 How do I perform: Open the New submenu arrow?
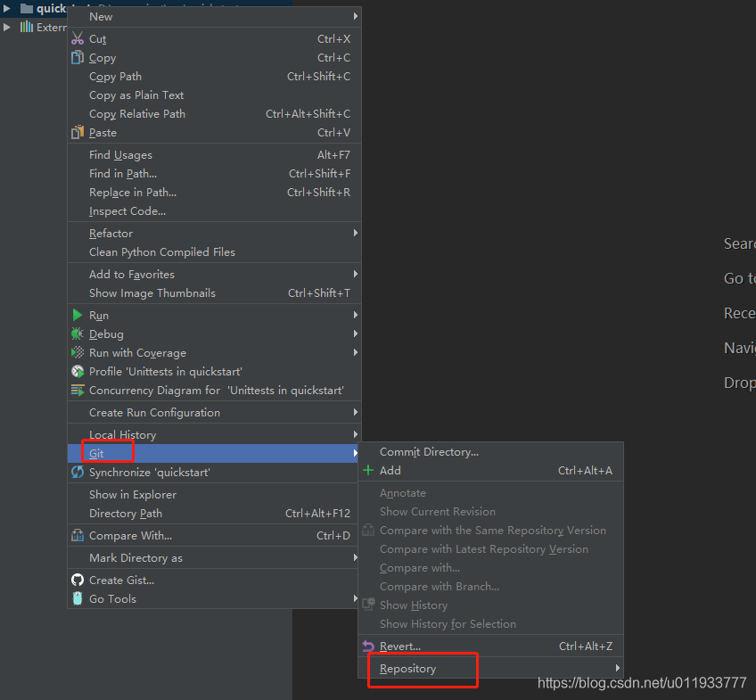356,16
